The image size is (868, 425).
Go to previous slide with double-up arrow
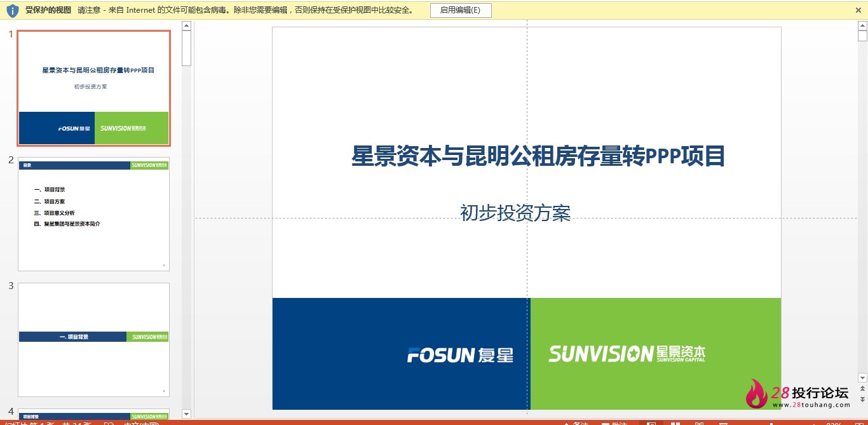pos(862,387)
